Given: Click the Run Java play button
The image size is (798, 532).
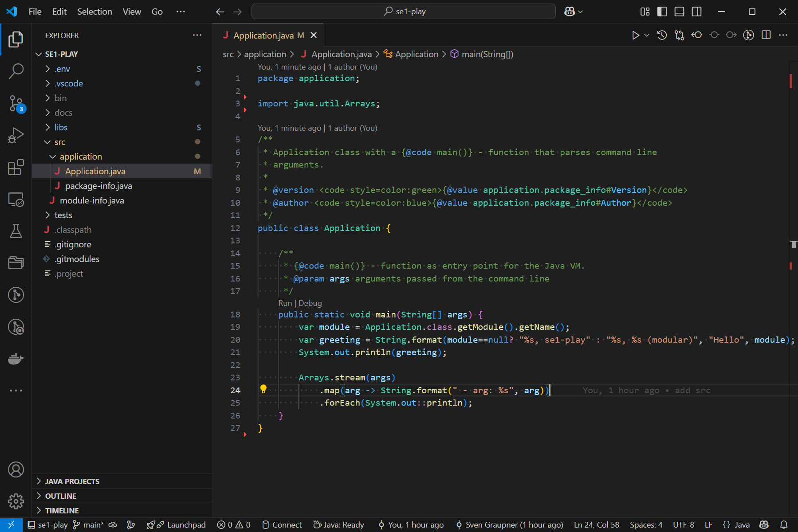Looking at the screenshot, I should pos(635,35).
